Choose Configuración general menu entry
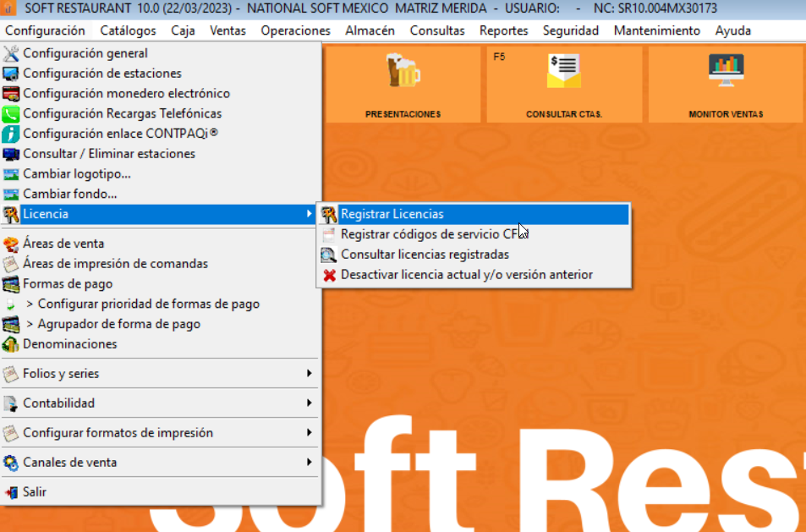 pyautogui.click(x=161, y=53)
